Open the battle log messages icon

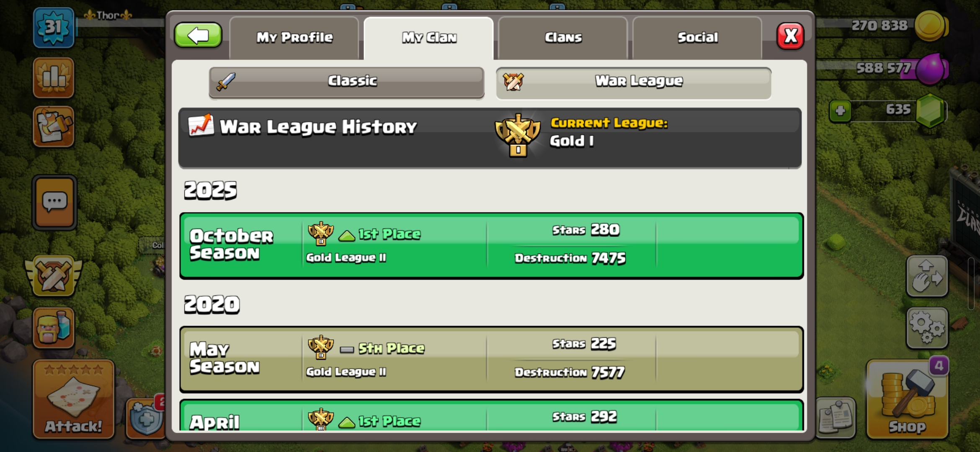(54, 126)
